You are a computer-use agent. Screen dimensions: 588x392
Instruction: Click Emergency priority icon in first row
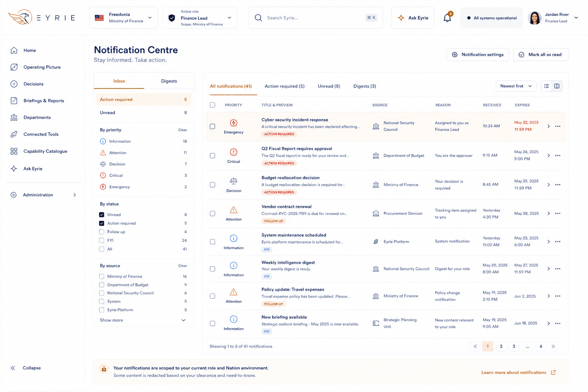234,123
